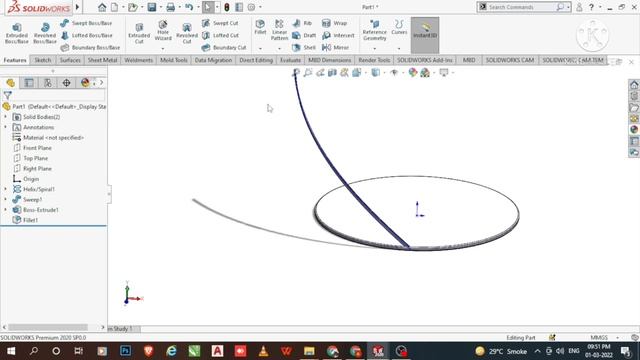Viewport: 640px width, 360px height.
Task: Open the ConfigurationManager panel tab
Action: point(48,83)
